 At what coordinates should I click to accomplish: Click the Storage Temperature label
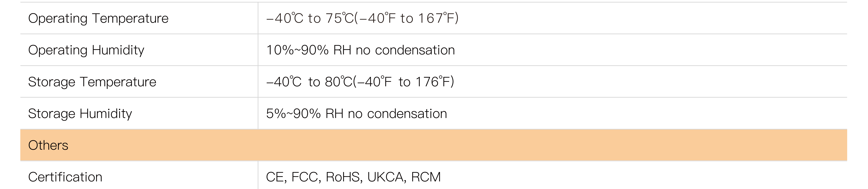click(92, 82)
